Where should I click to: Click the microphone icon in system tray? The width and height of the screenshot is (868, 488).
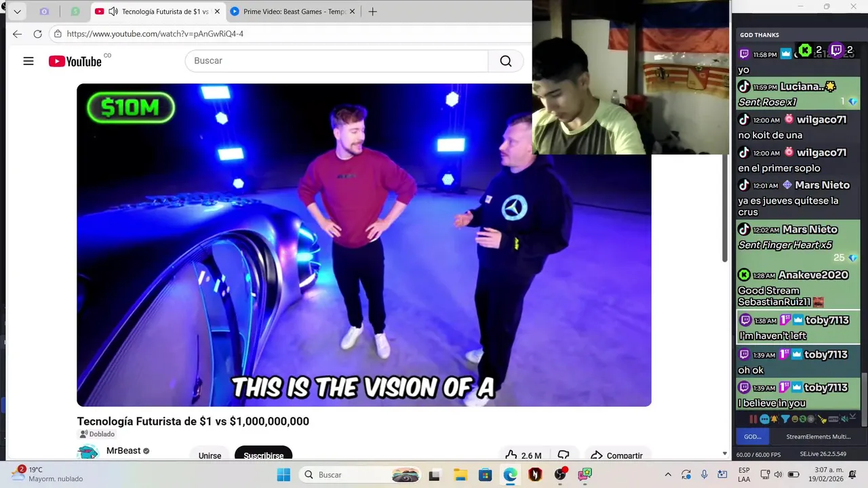705,474
